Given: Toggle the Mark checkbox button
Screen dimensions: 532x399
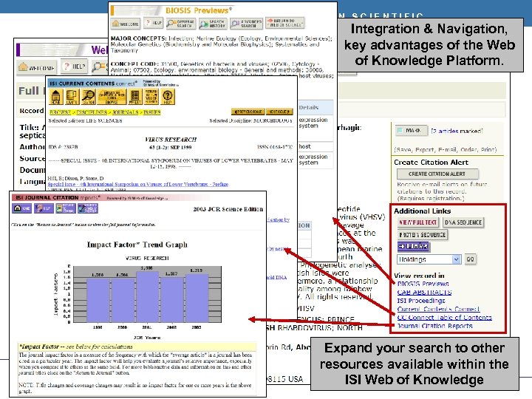Looking at the screenshot, I should pyautogui.click(x=412, y=131).
